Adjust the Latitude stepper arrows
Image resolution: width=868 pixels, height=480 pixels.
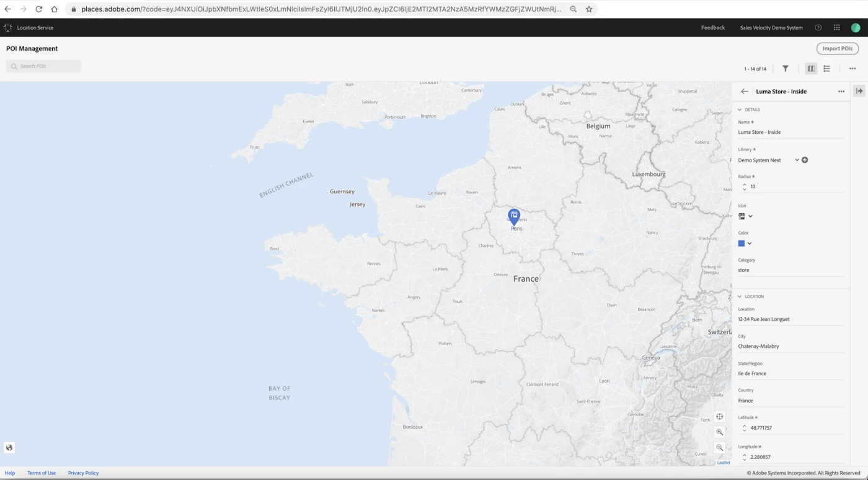click(745, 428)
